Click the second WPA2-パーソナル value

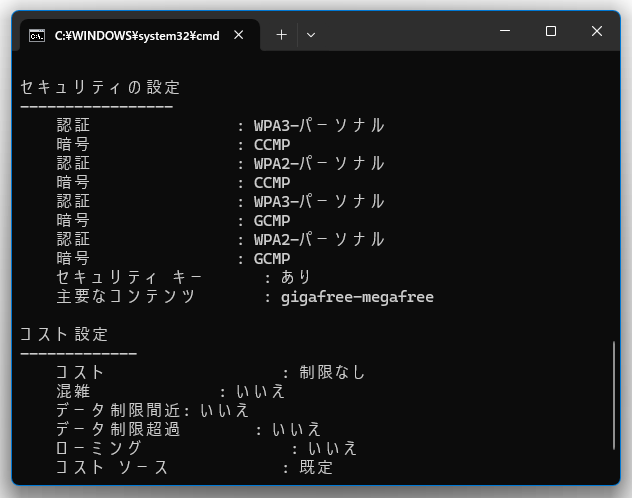319,239
